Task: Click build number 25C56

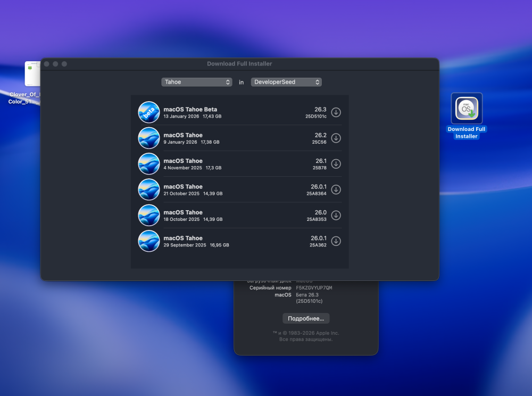Action: 319,142
